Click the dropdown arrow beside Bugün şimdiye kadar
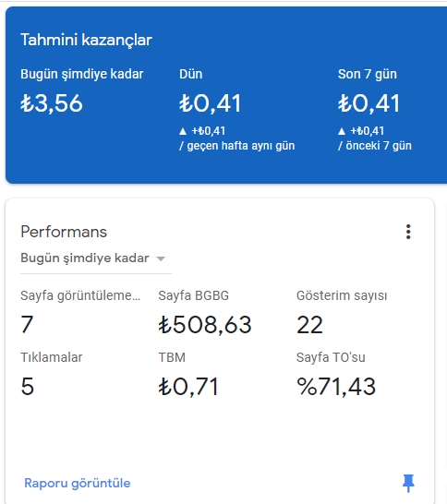The height and width of the screenshot is (504, 447). [161, 258]
